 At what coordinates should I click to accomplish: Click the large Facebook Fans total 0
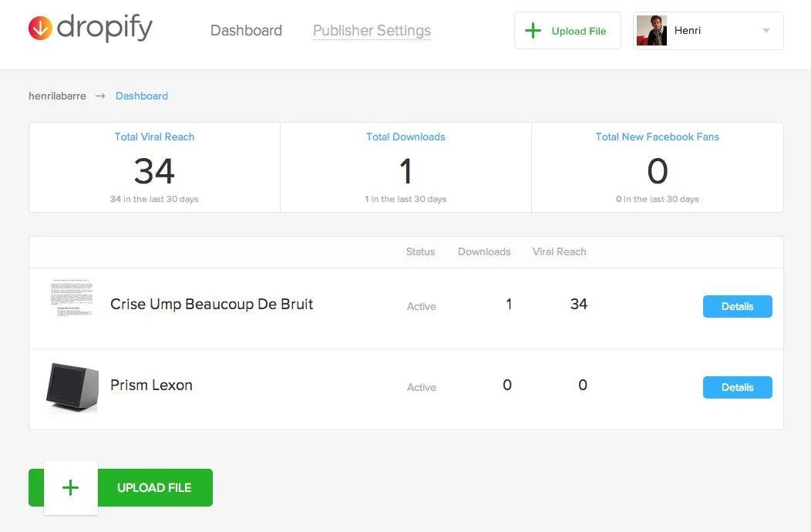(658, 171)
